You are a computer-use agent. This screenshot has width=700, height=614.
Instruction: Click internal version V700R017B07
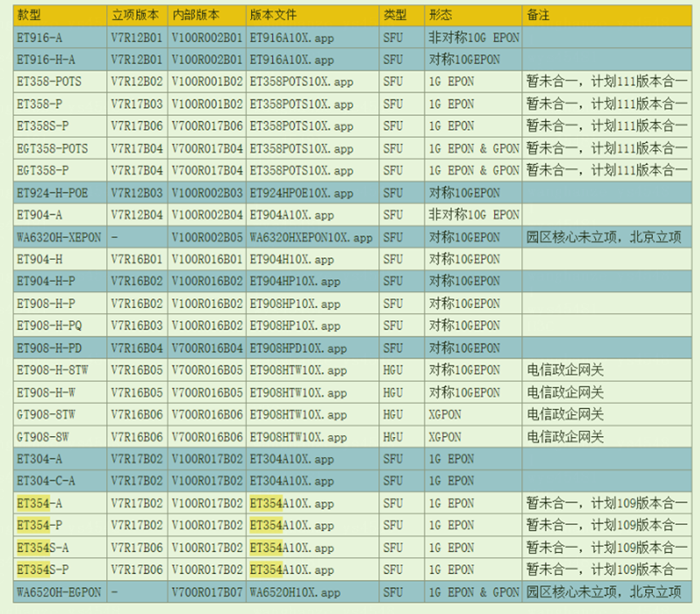click(x=207, y=592)
